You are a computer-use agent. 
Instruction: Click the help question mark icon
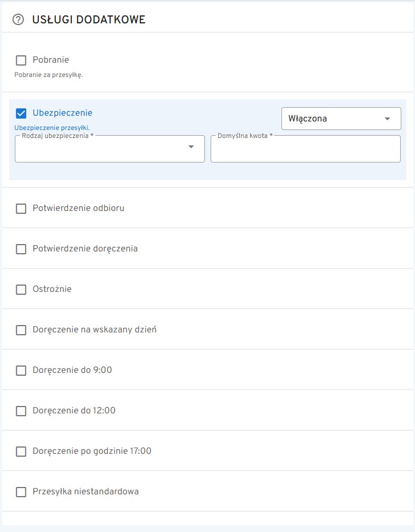point(18,20)
